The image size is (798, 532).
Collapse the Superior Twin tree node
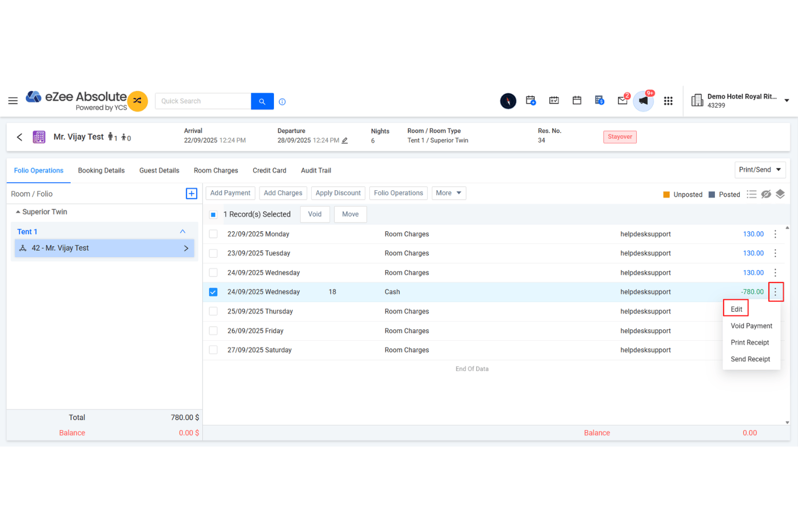pyautogui.click(x=18, y=212)
